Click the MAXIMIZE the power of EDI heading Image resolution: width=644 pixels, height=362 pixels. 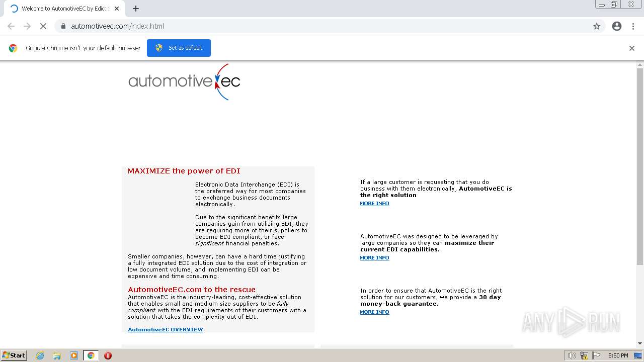pos(184,171)
